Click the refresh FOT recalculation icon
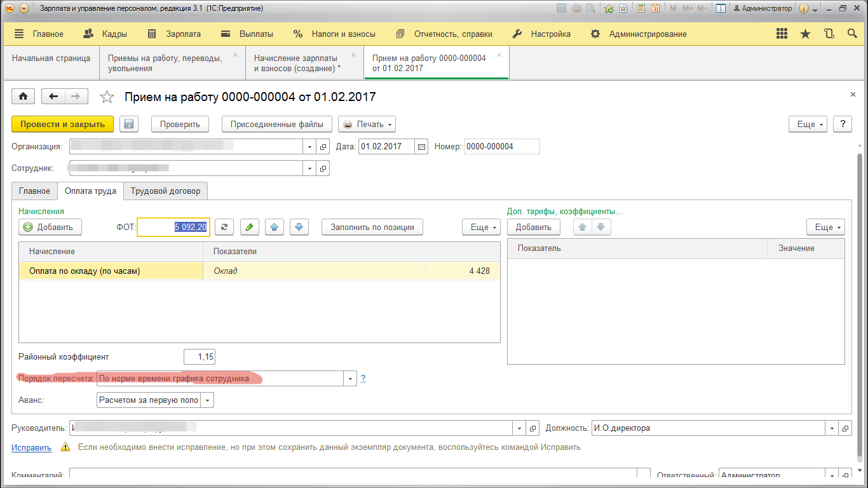This screenshot has width=868, height=488. 224,227
